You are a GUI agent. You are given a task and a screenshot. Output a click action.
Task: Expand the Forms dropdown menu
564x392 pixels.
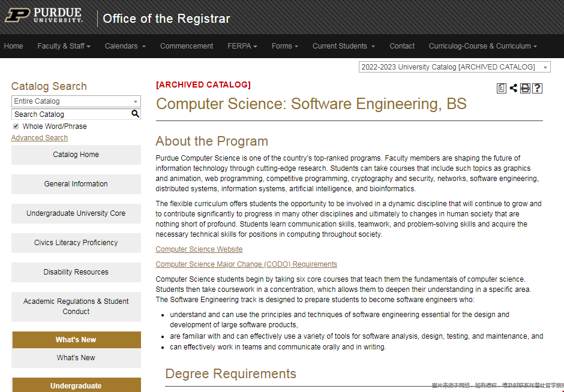[x=285, y=46]
